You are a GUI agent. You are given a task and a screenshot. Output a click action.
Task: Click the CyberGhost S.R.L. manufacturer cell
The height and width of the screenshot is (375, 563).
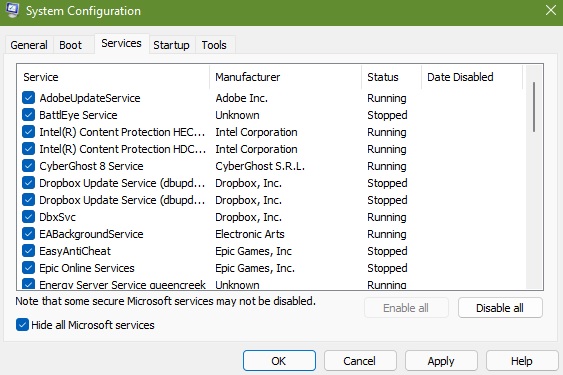(260, 166)
